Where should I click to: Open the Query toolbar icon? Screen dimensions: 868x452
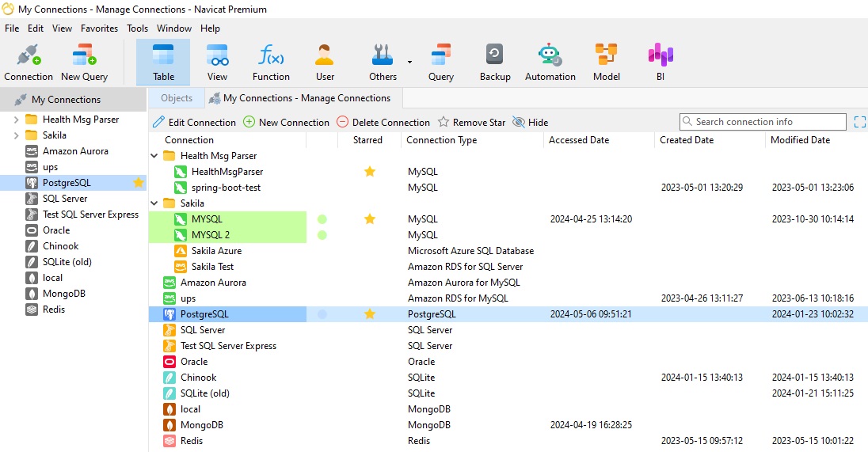(440, 62)
